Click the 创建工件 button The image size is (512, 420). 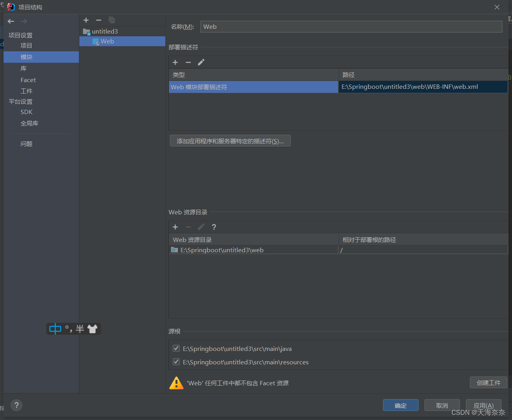point(488,382)
